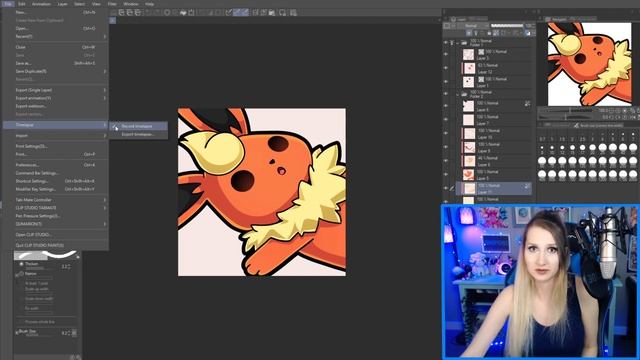The width and height of the screenshot is (640, 360).
Task: Click Record timelapse in the submenu
Action: pyautogui.click(x=138, y=126)
